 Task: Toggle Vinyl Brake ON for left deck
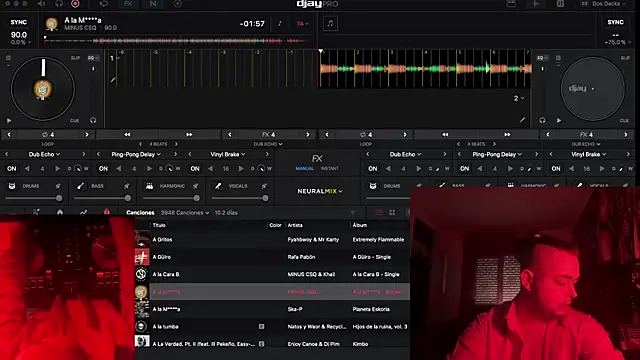(x=195, y=169)
